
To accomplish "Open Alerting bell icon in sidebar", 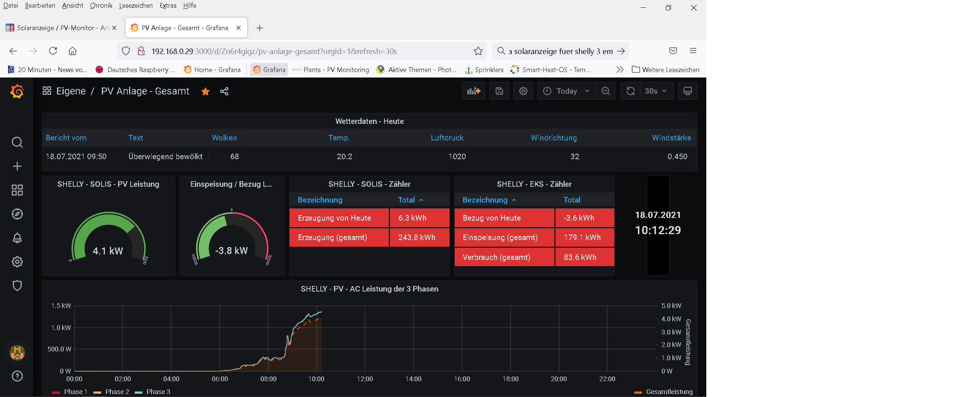I will coord(17,238).
